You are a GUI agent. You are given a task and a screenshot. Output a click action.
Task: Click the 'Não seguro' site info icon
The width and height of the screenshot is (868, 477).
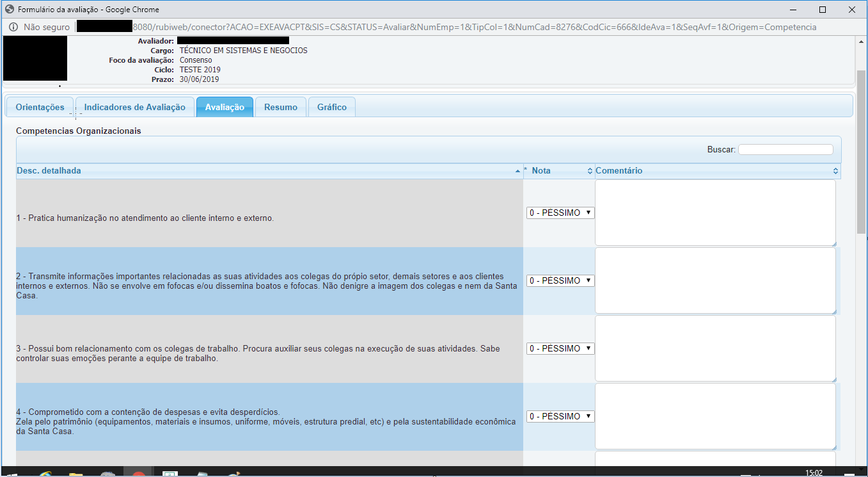click(13, 27)
